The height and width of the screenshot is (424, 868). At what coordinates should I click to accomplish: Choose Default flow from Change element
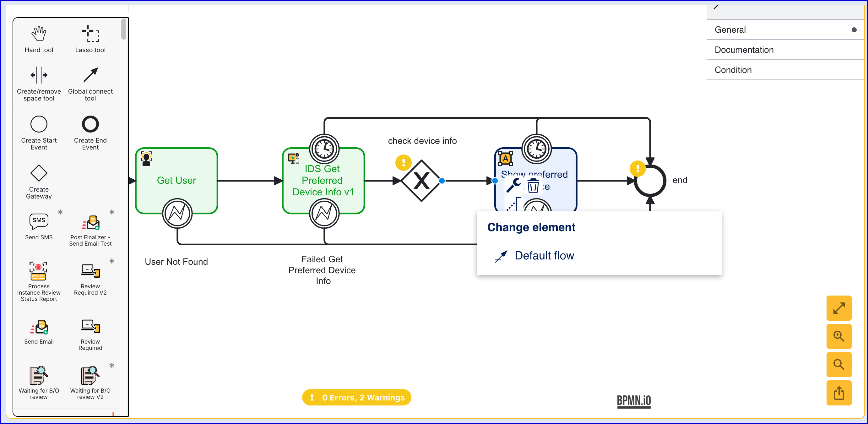click(x=544, y=255)
